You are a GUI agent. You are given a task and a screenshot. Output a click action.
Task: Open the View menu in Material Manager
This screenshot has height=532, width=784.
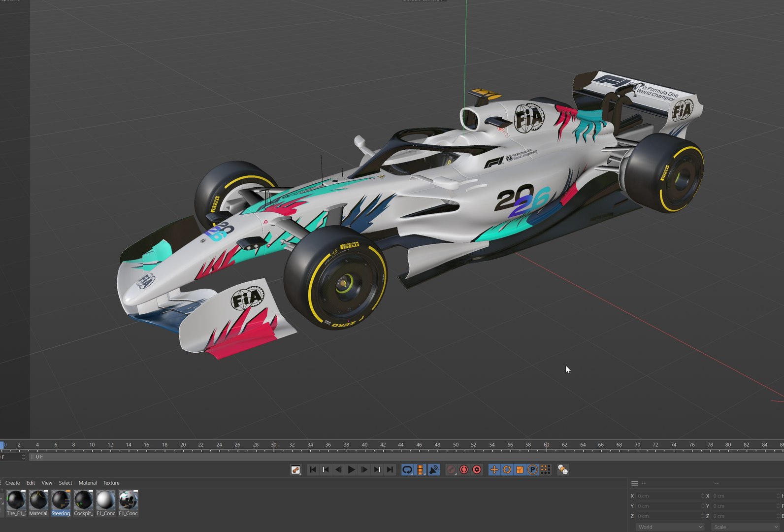tap(47, 483)
